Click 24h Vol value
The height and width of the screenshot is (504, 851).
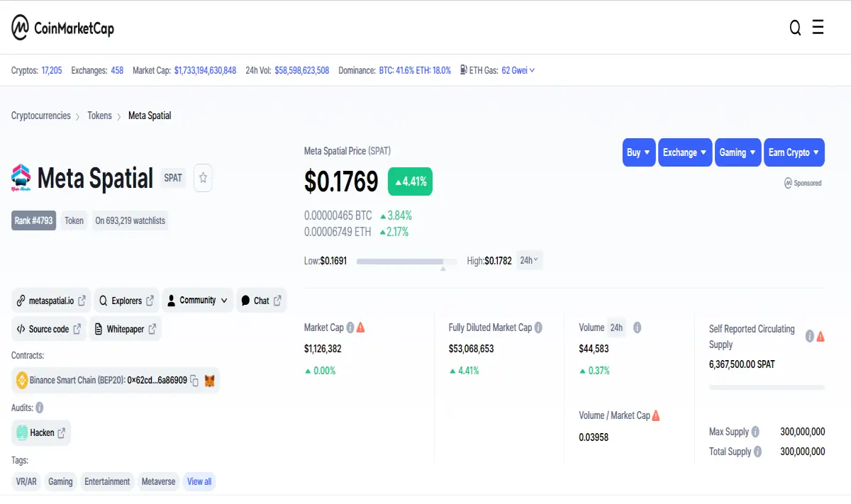[301, 70]
